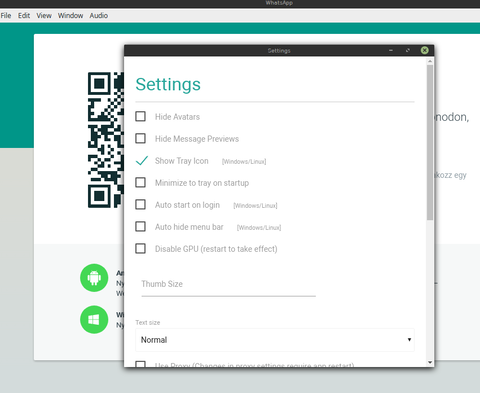Open the Window menu

pyautogui.click(x=70, y=16)
